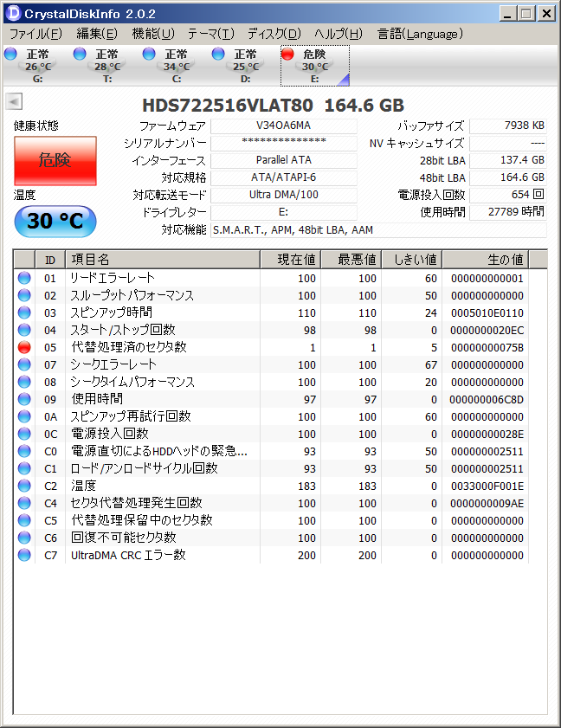
Task: Click the blue status icon for attribute 04
Action: [24, 330]
